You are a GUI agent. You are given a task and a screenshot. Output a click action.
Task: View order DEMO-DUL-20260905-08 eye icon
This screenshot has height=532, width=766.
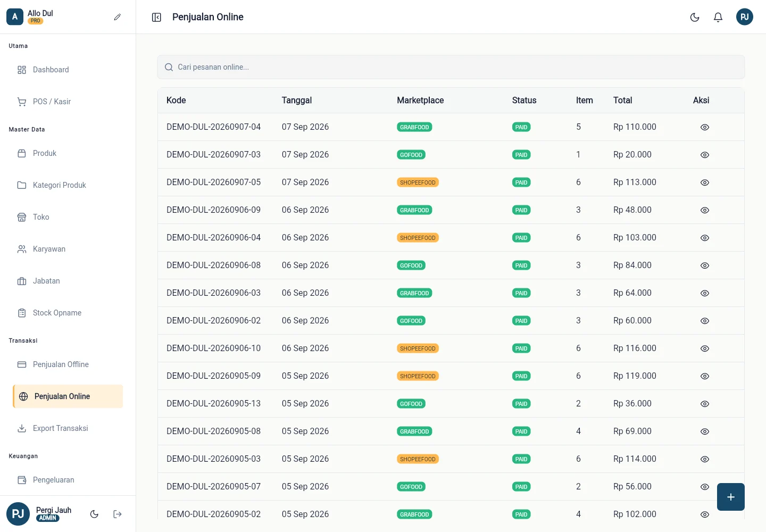[x=705, y=431]
